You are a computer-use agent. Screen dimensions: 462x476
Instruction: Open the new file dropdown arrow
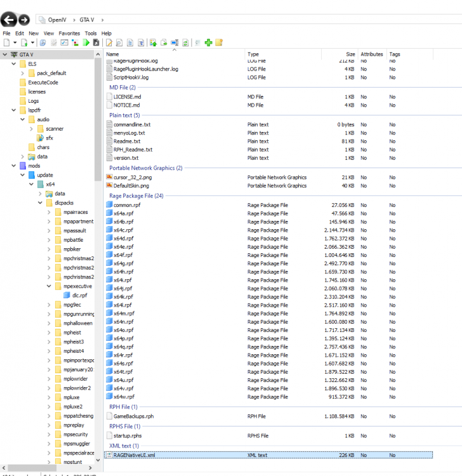(14, 43)
